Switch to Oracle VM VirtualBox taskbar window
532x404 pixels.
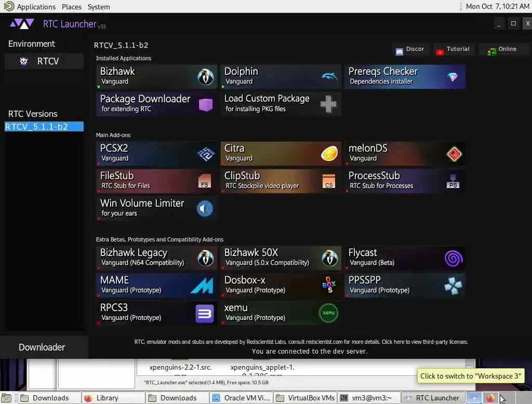pos(242,398)
